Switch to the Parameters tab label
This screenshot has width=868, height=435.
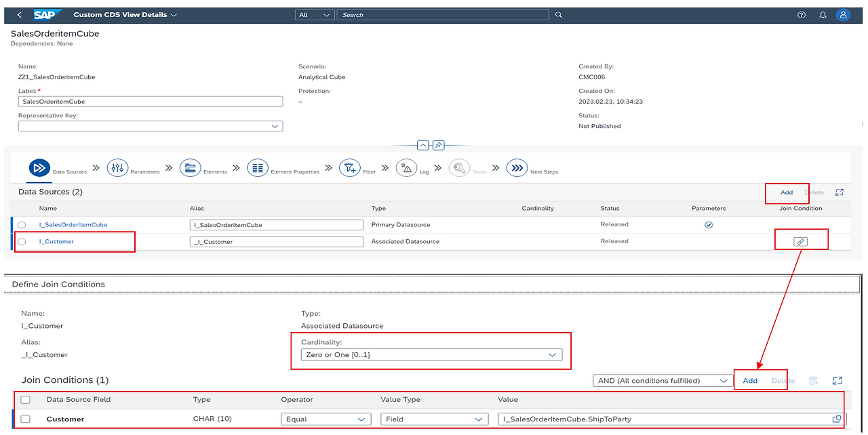coord(145,172)
